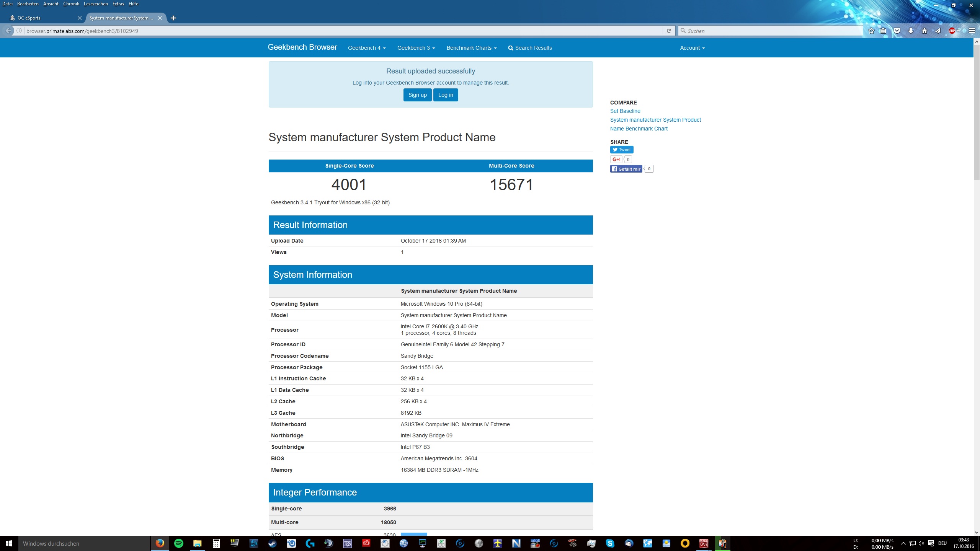Open the yellow airplane icon in taskbar
The width and height of the screenshot is (980, 551).
click(x=497, y=543)
